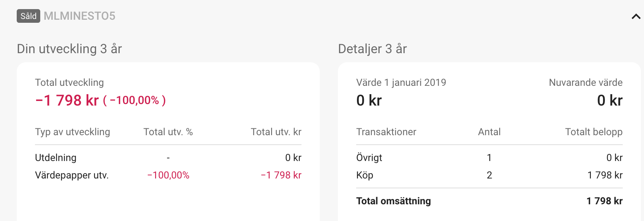
Task: Click Värde 1 januari 2019 label
Action: point(401,82)
